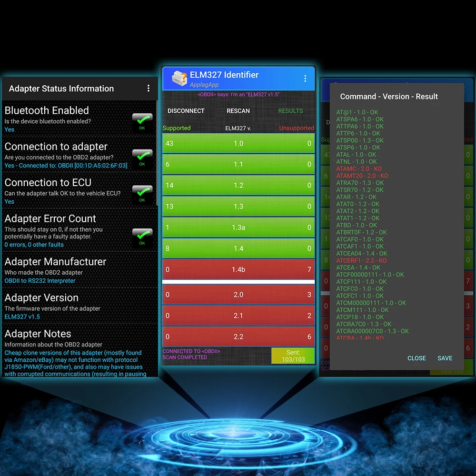
Task: Select the red version 1.4b row
Action: coord(238,269)
